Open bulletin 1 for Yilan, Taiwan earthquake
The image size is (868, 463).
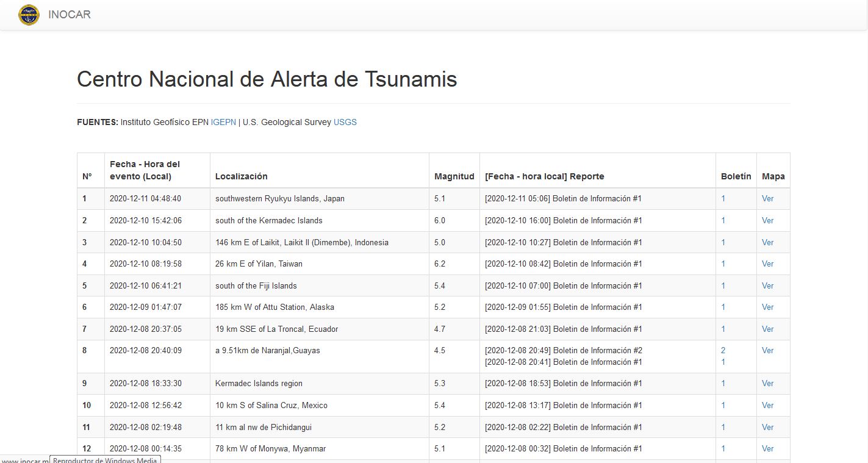click(723, 264)
